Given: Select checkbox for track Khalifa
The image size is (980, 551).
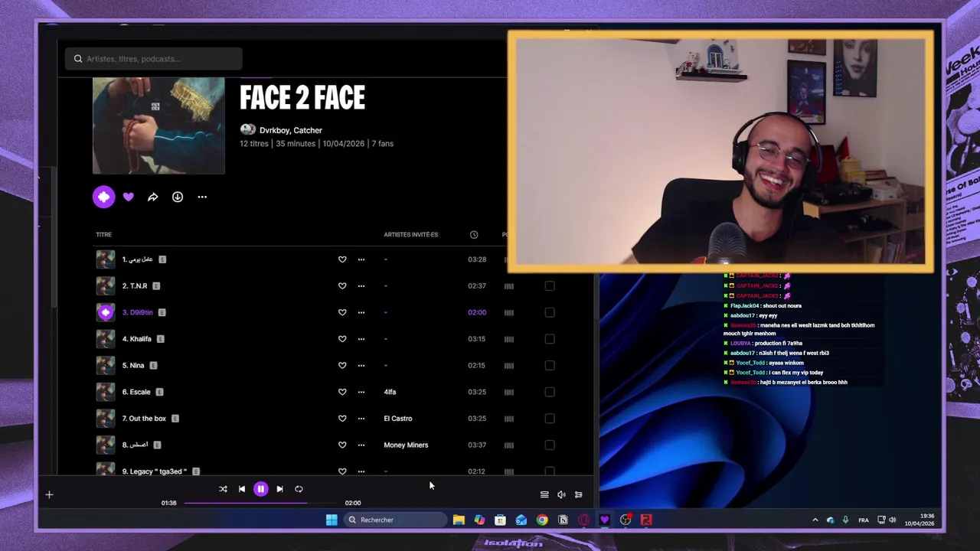Looking at the screenshot, I should click(550, 339).
